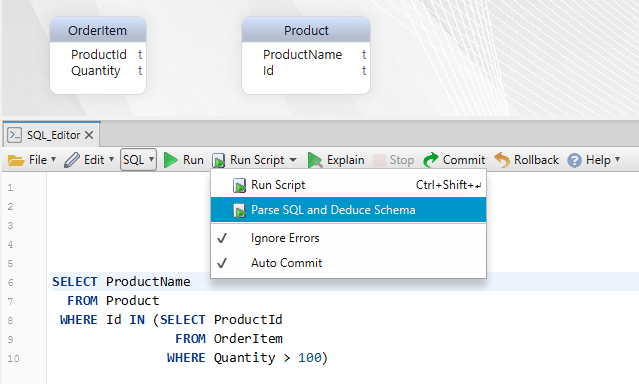Screen dimensions: 639x384
Task: Click the orange Rollback arrow icon
Action: [x=502, y=160]
